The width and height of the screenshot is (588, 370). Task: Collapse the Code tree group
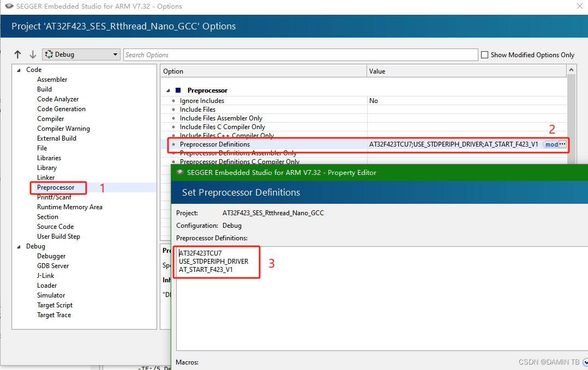click(19, 70)
